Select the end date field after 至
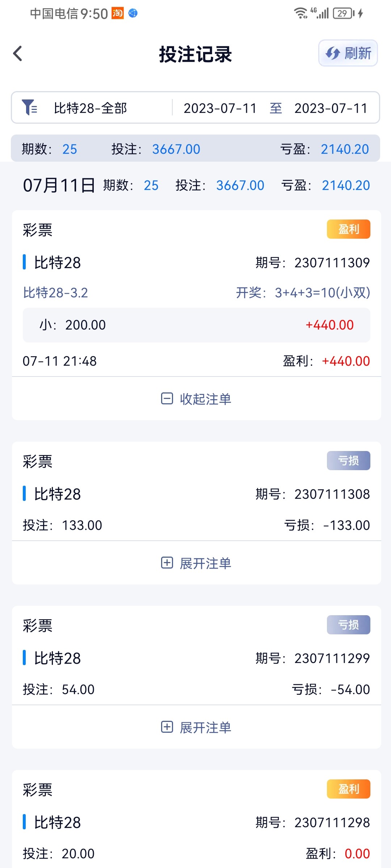The height and width of the screenshot is (868, 391). coord(331,108)
